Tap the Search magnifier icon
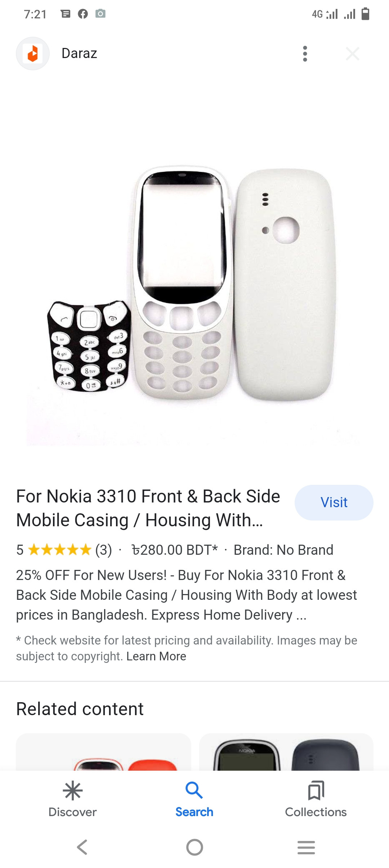Screen dimensions: 389x868 tap(194, 790)
